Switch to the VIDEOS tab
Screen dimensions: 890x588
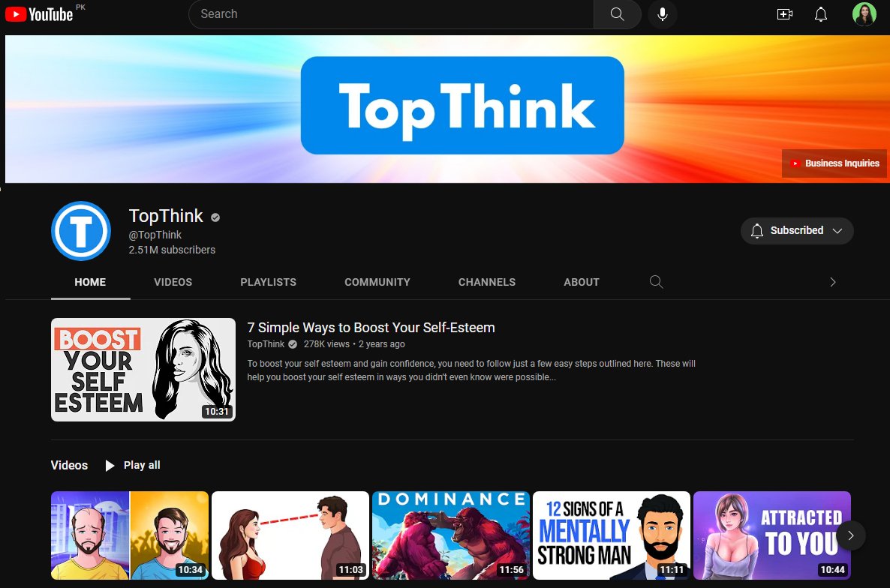click(x=173, y=282)
